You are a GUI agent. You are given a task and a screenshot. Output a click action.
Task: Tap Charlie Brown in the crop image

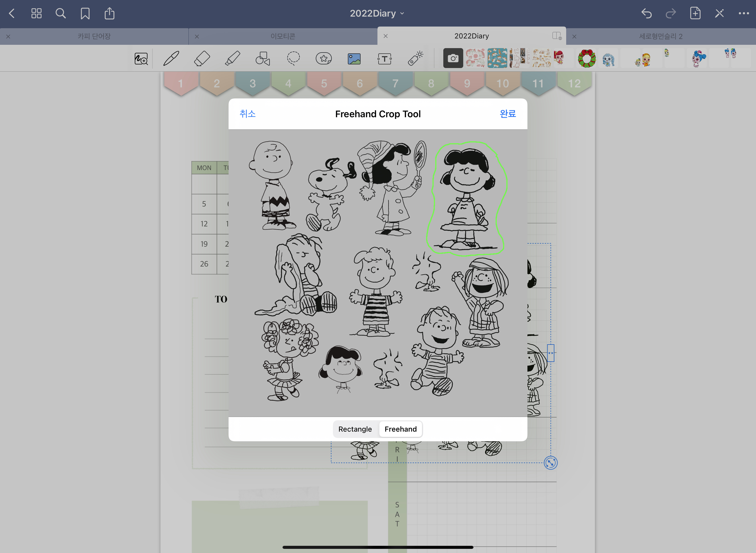pyautogui.click(x=272, y=185)
